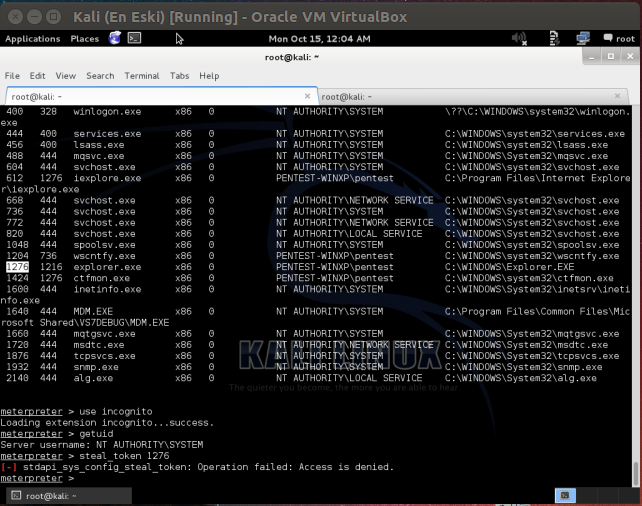Open the root user menu

(x=619, y=38)
